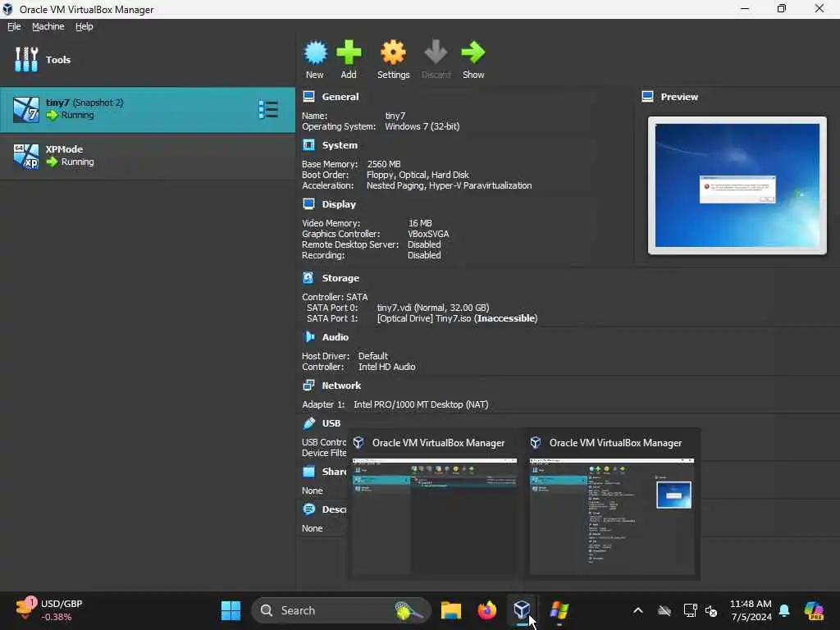Click the Description section speech-bubble icon
The height and width of the screenshot is (630, 840).
click(x=308, y=509)
